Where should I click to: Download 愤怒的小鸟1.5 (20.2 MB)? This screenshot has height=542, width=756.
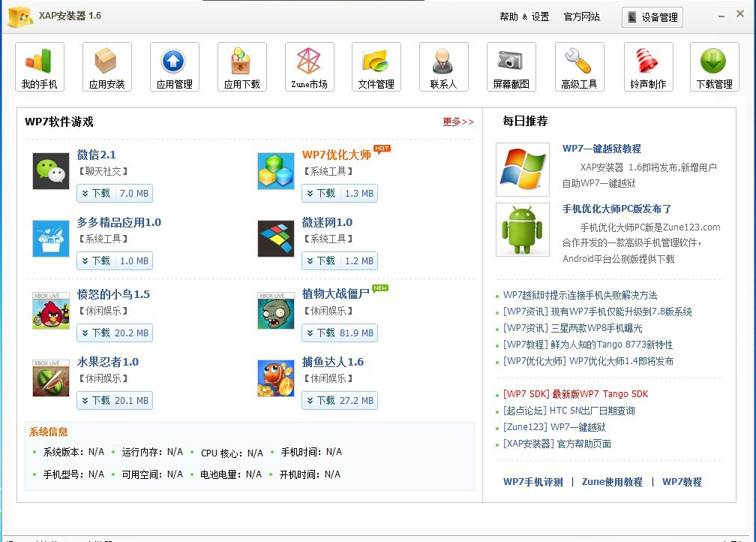[x=115, y=333]
